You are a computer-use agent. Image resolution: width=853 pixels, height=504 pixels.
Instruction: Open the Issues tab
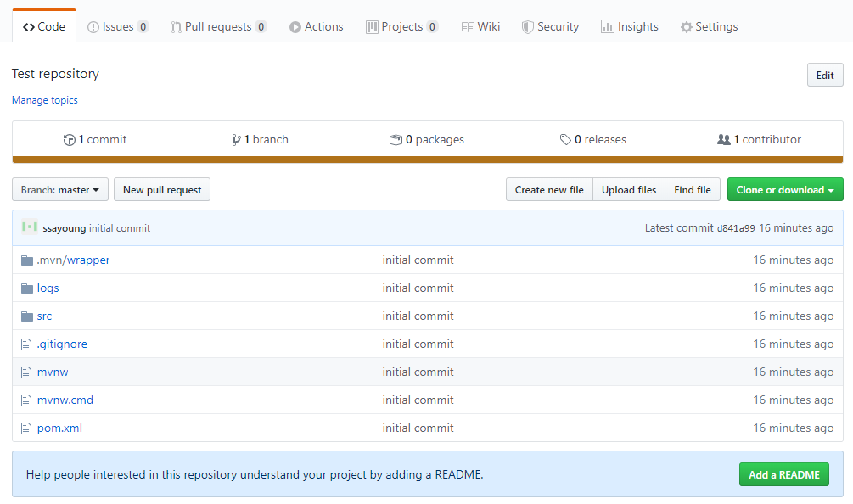click(x=117, y=26)
